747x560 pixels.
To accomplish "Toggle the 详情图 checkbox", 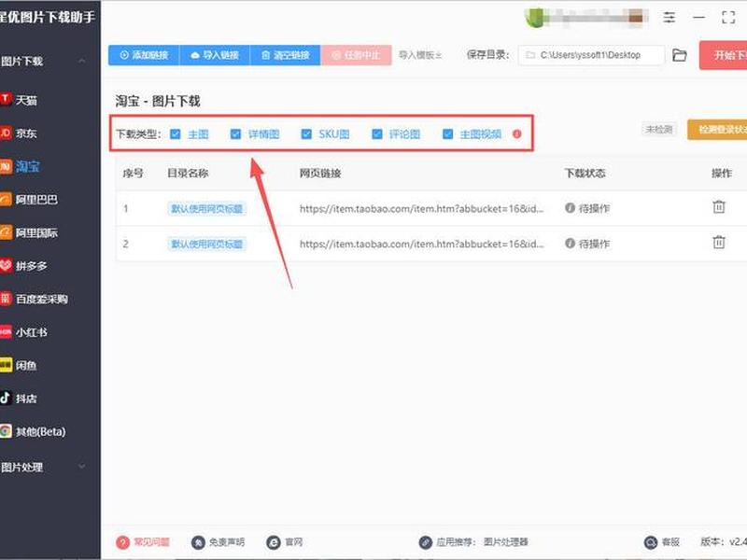I will [x=235, y=134].
